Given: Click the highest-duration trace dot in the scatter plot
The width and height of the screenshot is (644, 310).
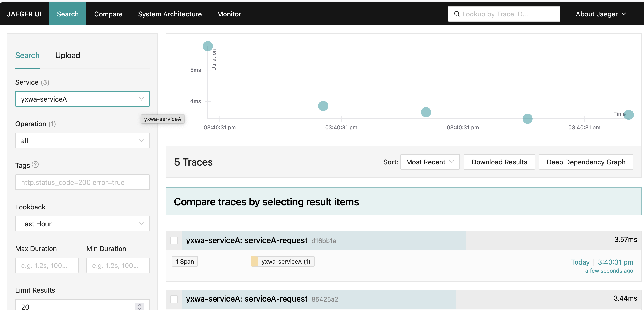Looking at the screenshot, I should (x=208, y=46).
